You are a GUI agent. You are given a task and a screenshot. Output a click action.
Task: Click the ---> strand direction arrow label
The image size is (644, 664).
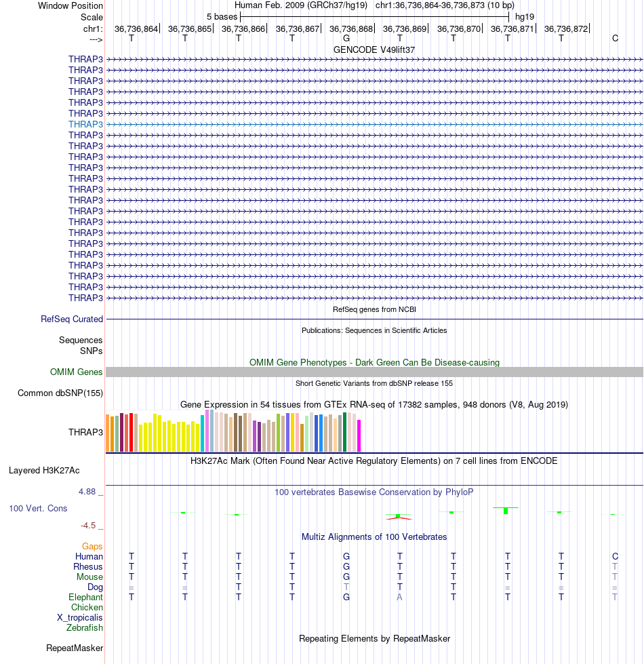(96, 39)
